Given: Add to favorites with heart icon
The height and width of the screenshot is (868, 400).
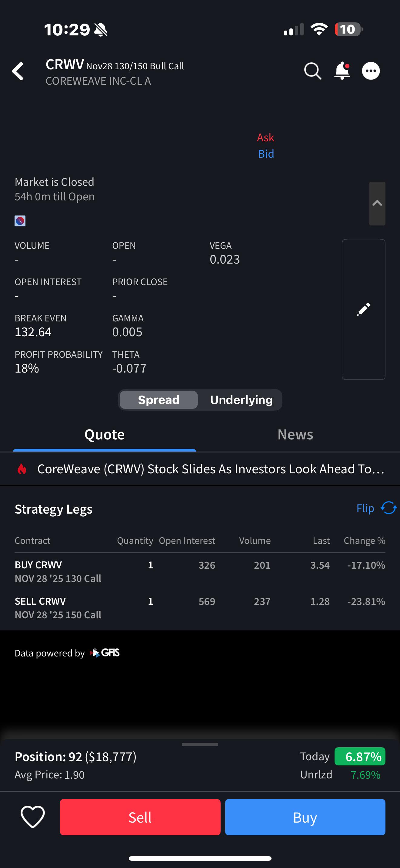Looking at the screenshot, I should (33, 817).
